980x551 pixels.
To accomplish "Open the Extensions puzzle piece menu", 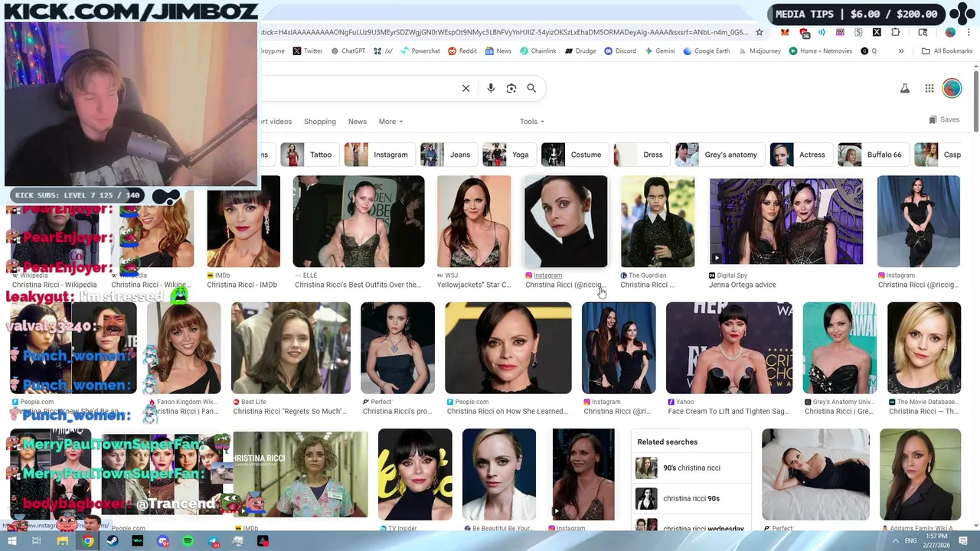I will tap(896, 32).
